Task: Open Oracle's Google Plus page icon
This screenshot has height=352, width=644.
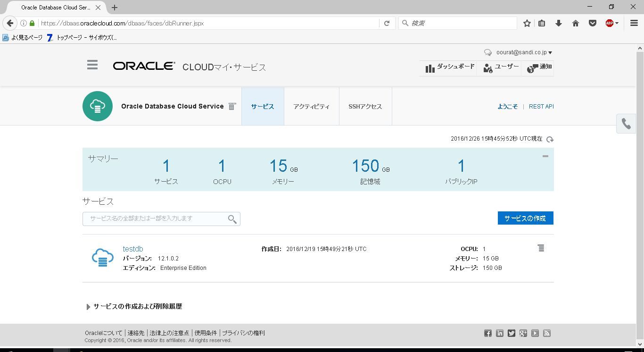Action: (x=523, y=334)
